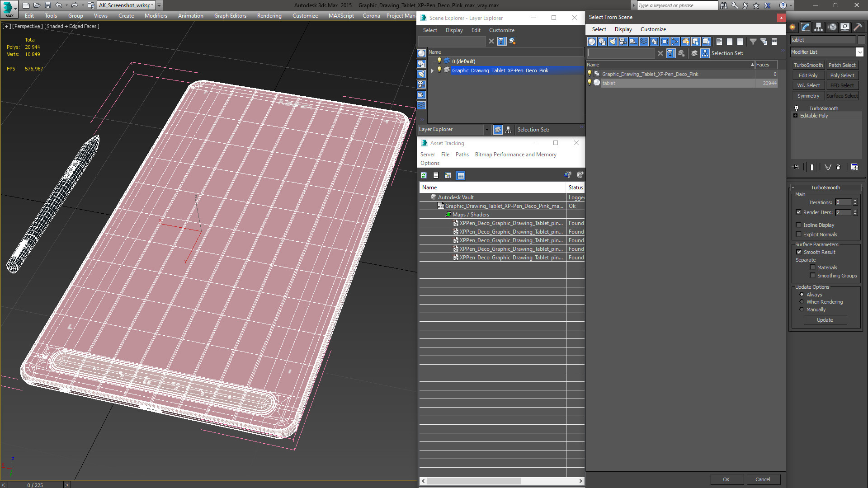The height and width of the screenshot is (488, 868).
Task: Click Configure Modifier Sets icon
Action: (x=854, y=167)
